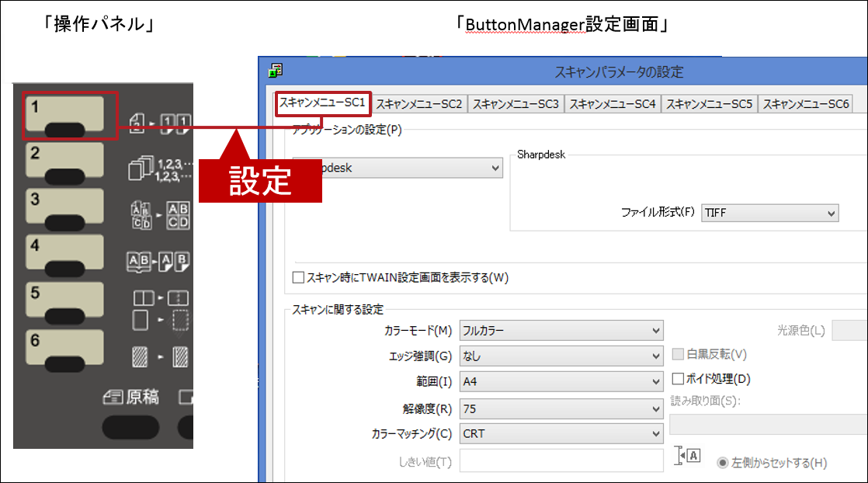Enable showing TWAIN settings screen when scanning

tap(299, 277)
